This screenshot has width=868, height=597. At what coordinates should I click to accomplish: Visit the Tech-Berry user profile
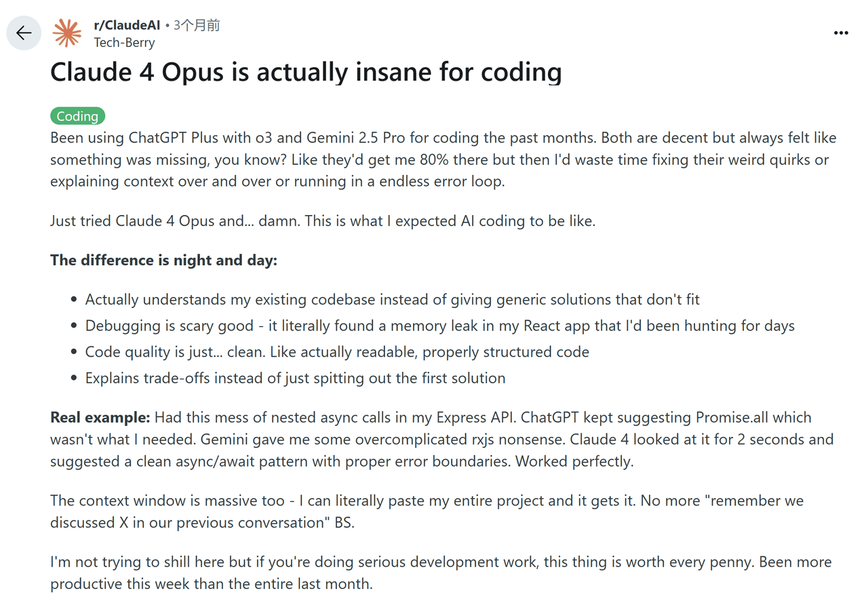coord(124,43)
